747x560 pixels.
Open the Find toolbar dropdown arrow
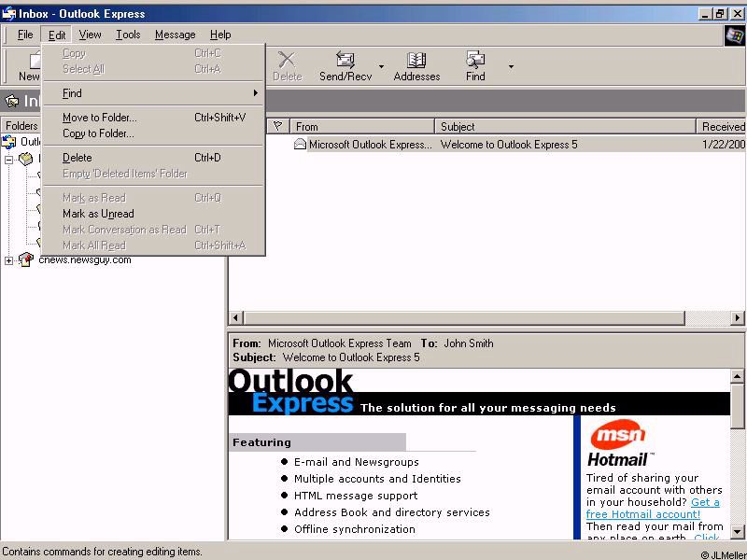[511, 67]
